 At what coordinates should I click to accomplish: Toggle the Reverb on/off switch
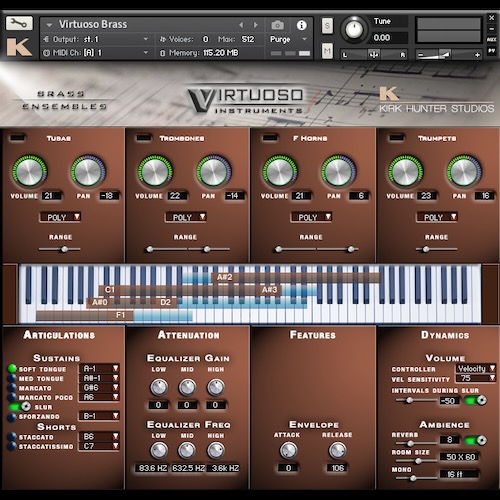[x=476, y=440]
